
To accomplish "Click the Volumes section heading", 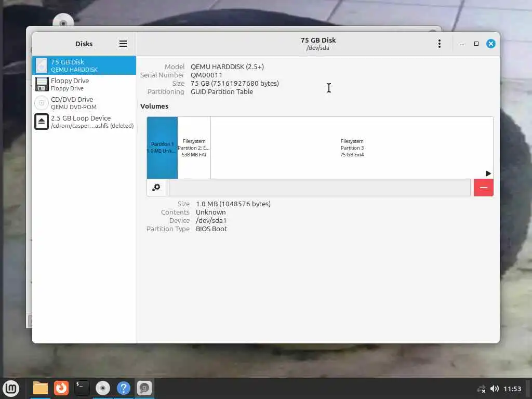I will (x=154, y=106).
